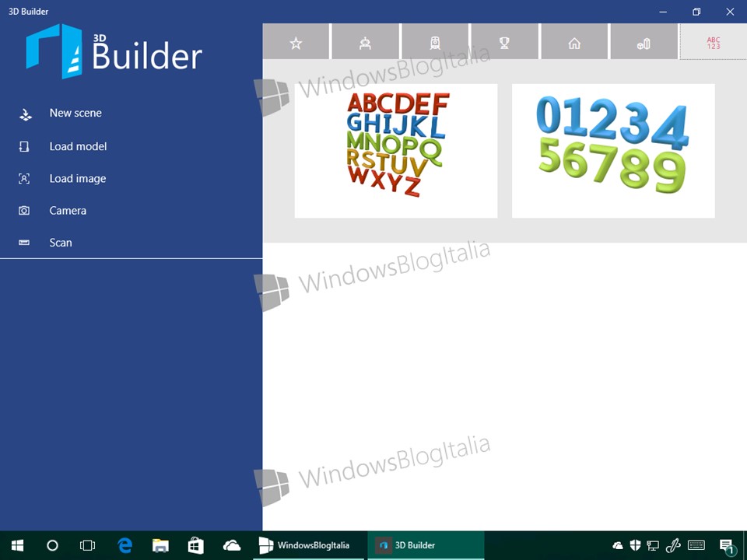The height and width of the screenshot is (560, 747).
Task: Open the 0-9 numbers model thumbnail
Action: (x=613, y=151)
